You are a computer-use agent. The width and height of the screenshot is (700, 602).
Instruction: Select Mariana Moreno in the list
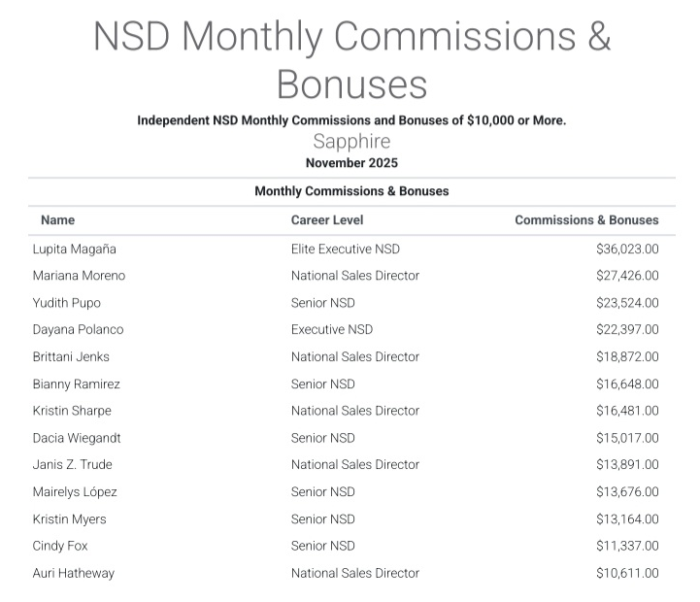(x=79, y=276)
